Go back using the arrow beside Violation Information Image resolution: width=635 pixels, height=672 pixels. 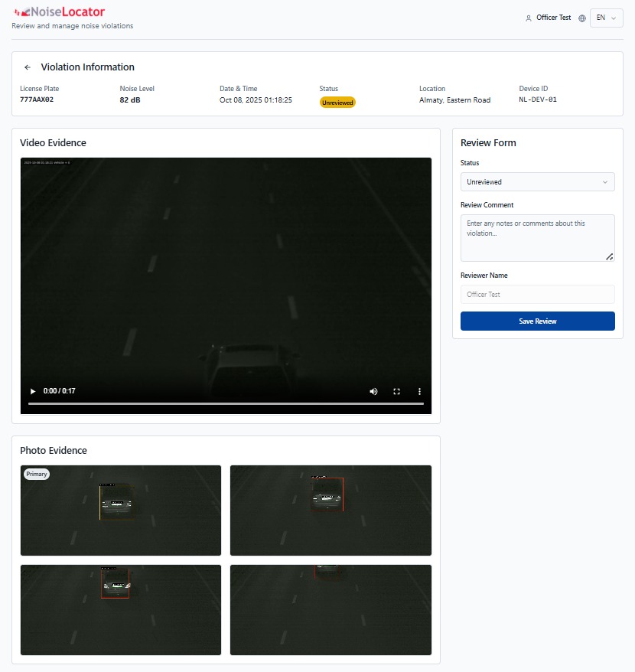tap(28, 67)
